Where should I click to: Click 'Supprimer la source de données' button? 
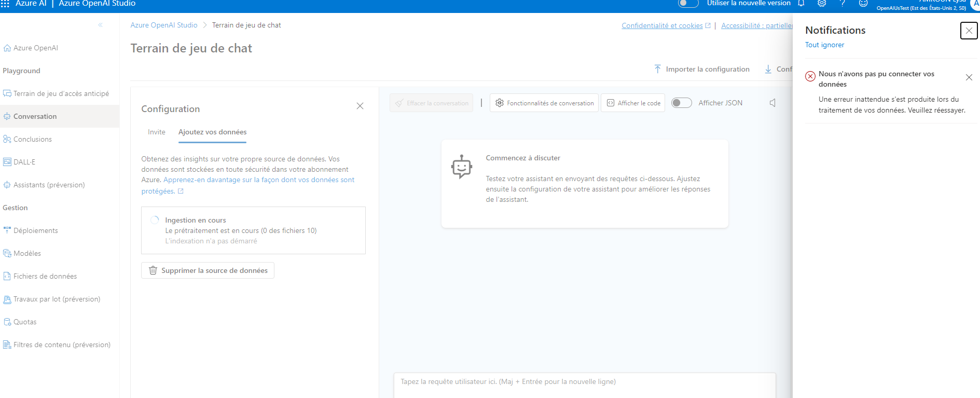click(208, 270)
